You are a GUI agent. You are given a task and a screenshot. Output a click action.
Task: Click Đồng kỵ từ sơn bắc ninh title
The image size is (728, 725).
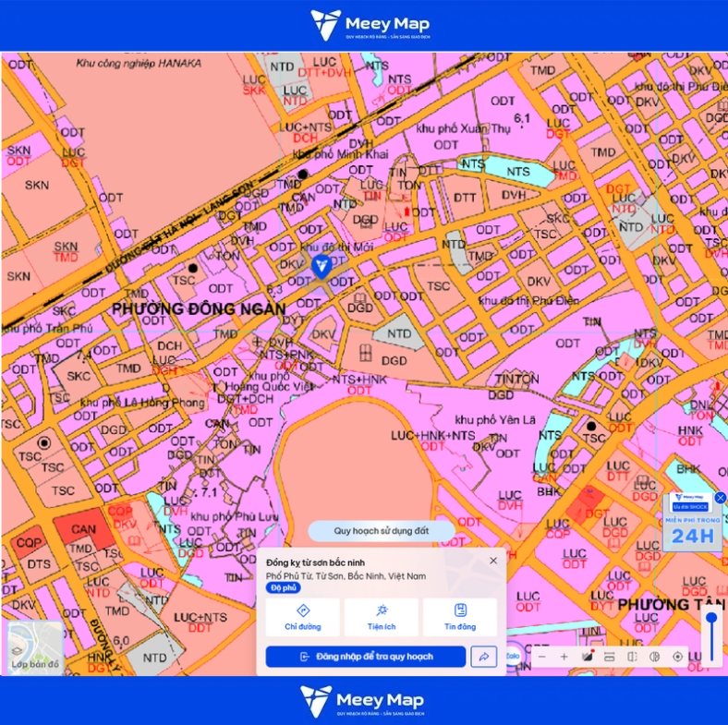(x=315, y=562)
